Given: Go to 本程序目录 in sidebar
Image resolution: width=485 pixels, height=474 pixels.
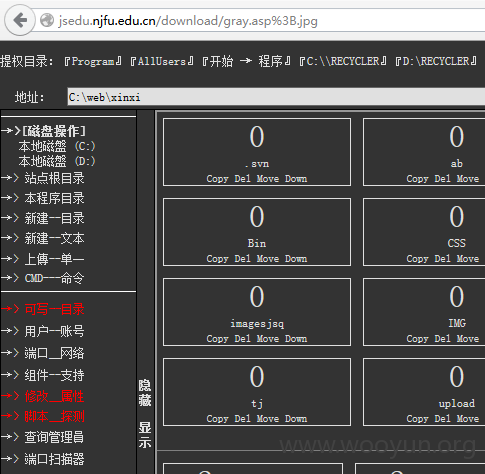Looking at the screenshot, I should 54,198.
